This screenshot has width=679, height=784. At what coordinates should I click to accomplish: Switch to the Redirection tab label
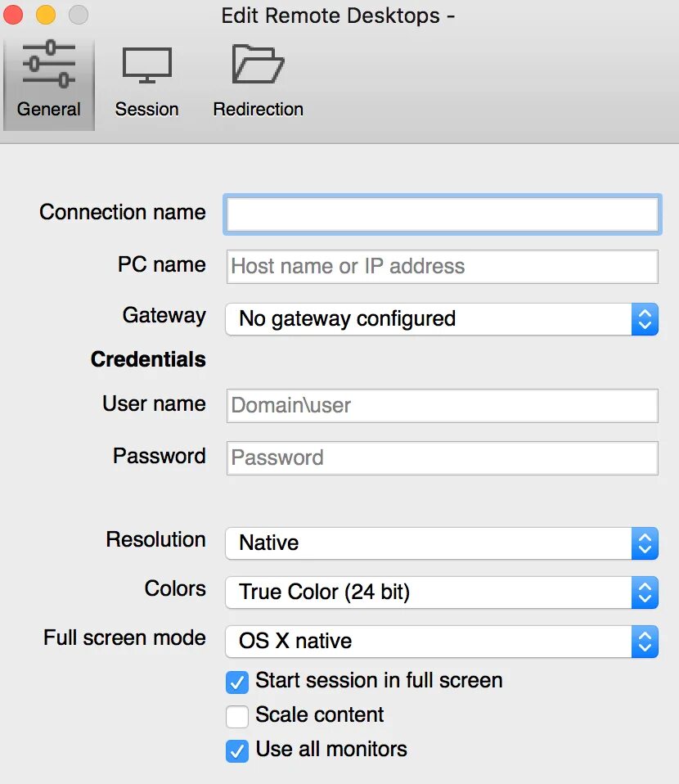click(x=258, y=109)
